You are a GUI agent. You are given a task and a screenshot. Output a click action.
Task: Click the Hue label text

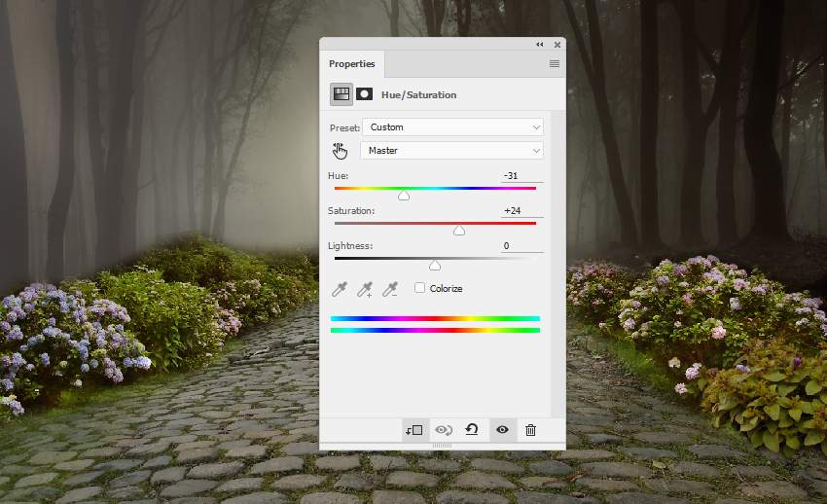point(338,175)
